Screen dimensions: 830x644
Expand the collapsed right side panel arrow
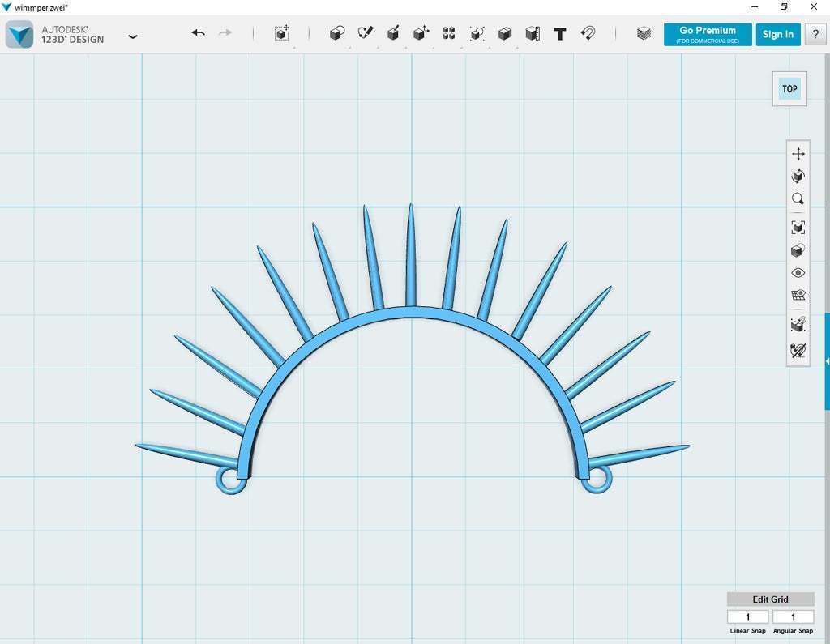827,361
